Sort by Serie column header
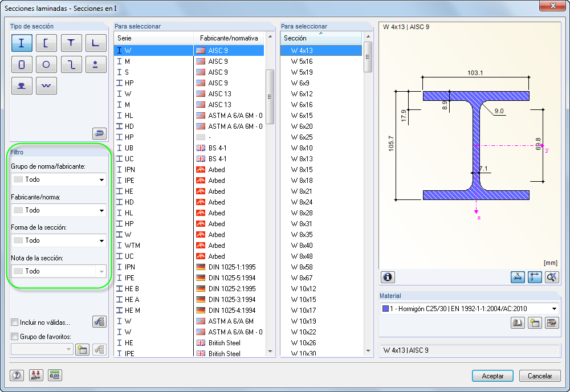Image resolution: width=570 pixels, height=392 pixels. pyautogui.click(x=154, y=38)
